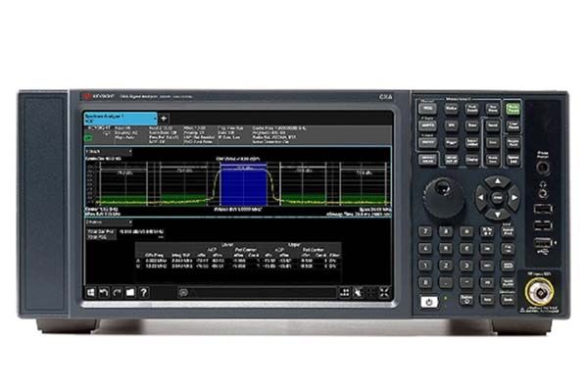The width and height of the screenshot is (588, 392).
Task: Open the multi-window grid layout icon
Action: click(x=346, y=292)
